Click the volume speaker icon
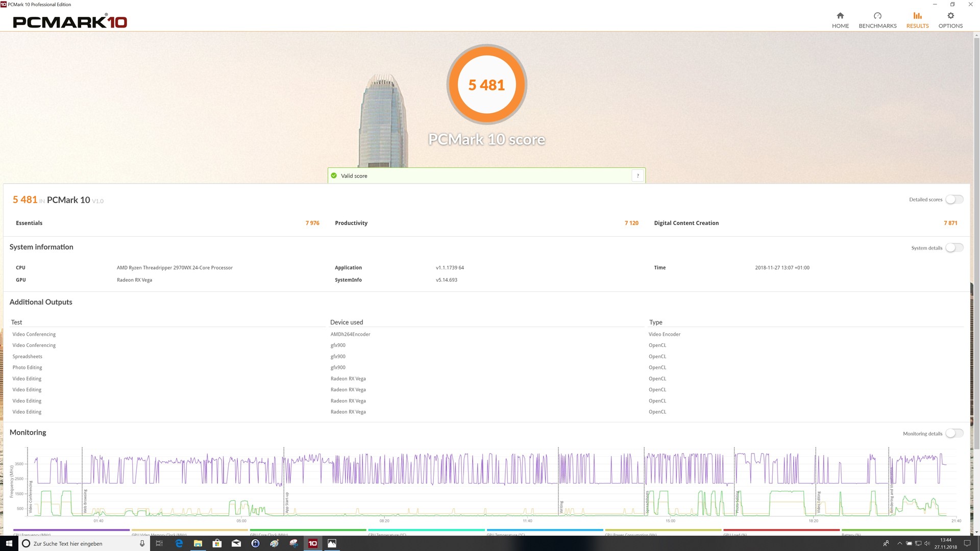The height and width of the screenshot is (551, 980). pos(927,543)
